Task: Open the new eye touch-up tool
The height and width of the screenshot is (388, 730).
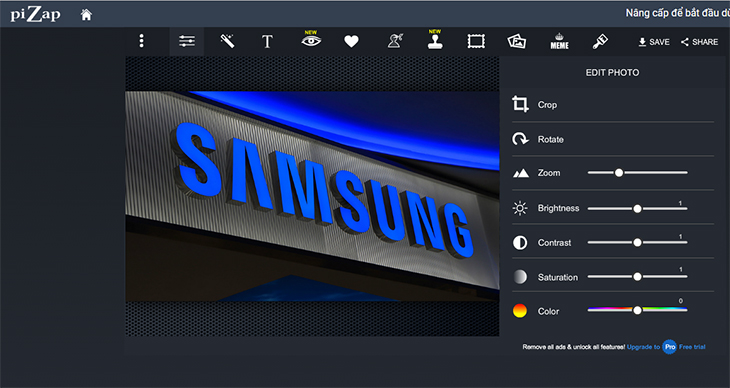Action: [x=311, y=40]
